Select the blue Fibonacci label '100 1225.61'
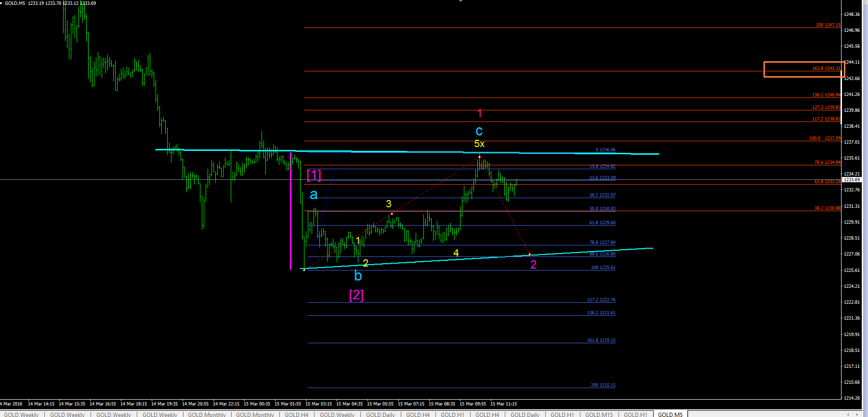 pos(603,268)
